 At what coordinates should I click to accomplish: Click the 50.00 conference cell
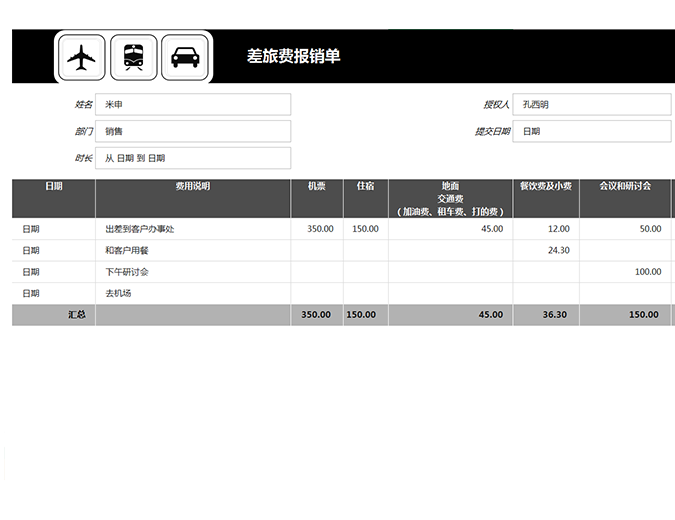point(625,229)
